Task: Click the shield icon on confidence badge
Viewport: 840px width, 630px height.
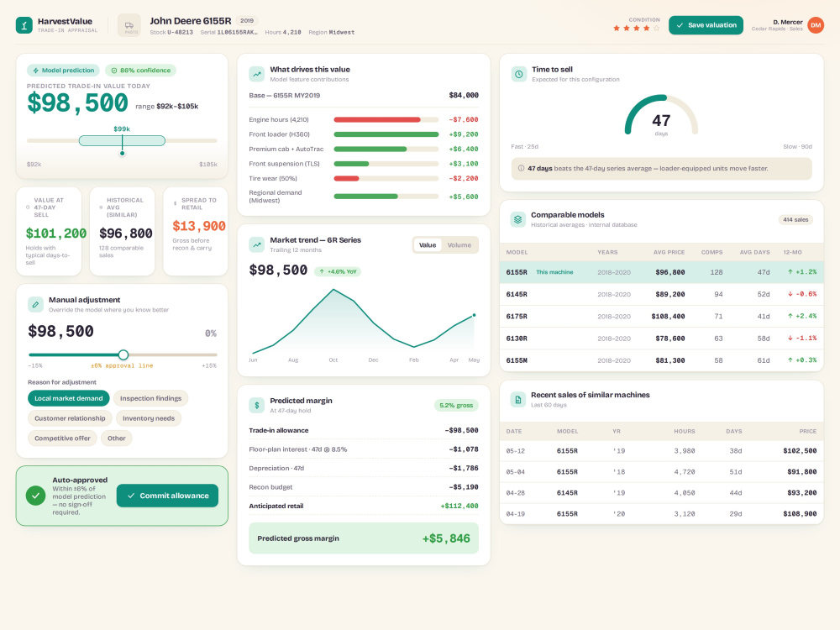Action: click(114, 71)
